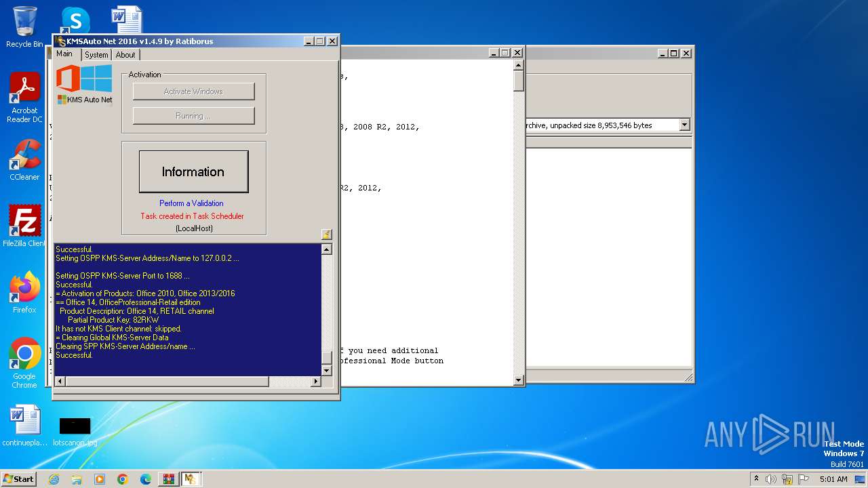Click log line 'Partial Product Key: 82RKW'
This screenshot has width=868, height=488.
click(113, 320)
